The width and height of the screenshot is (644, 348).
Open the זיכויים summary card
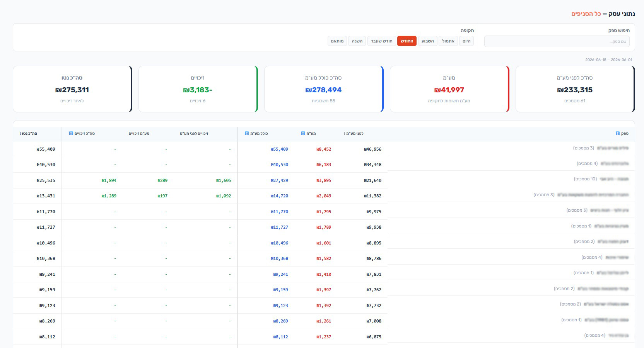(198, 89)
